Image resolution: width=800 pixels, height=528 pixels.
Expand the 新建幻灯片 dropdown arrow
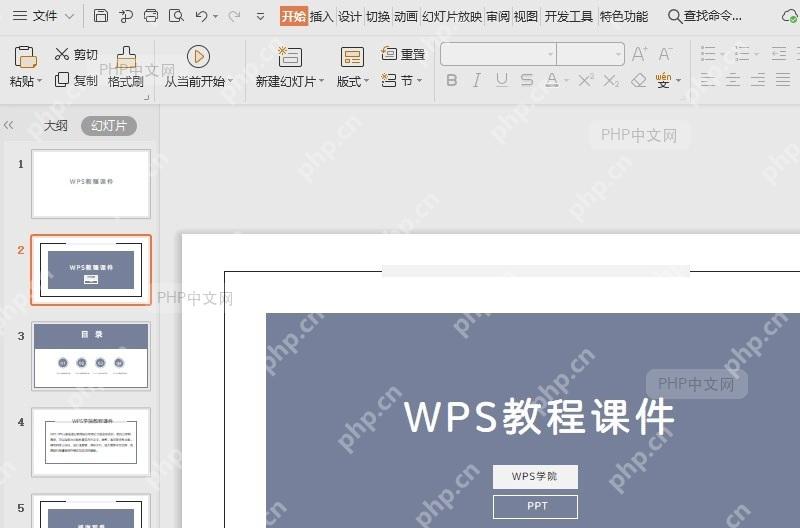pyautogui.click(x=321, y=81)
